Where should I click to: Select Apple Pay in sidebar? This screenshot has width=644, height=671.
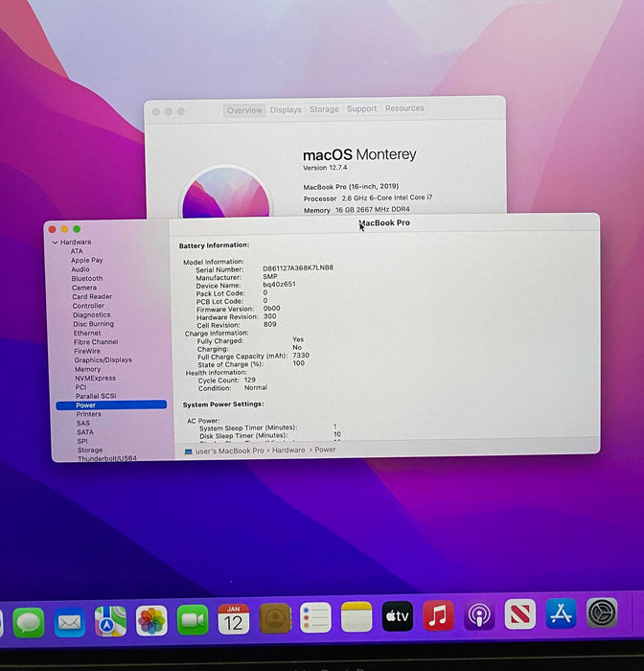pyautogui.click(x=87, y=260)
